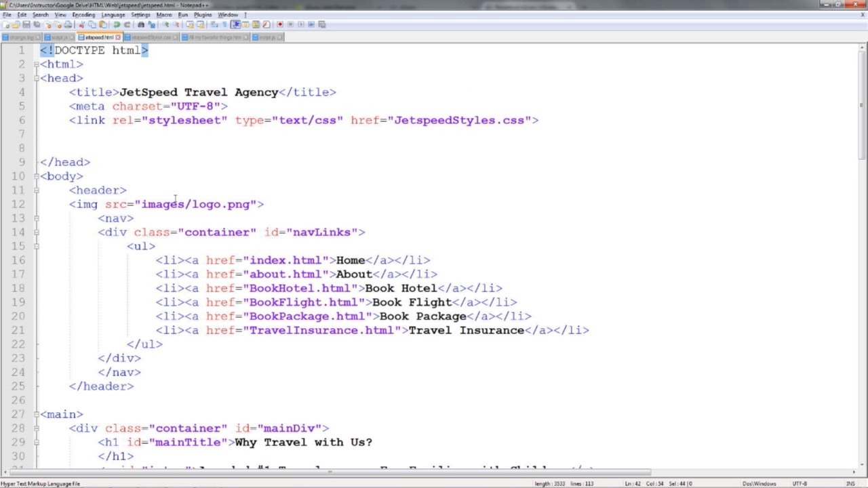Image resolution: width=868 pixels, height=488 pixels.
Task: Collapse the head fold on line 3
Action: 36,78
